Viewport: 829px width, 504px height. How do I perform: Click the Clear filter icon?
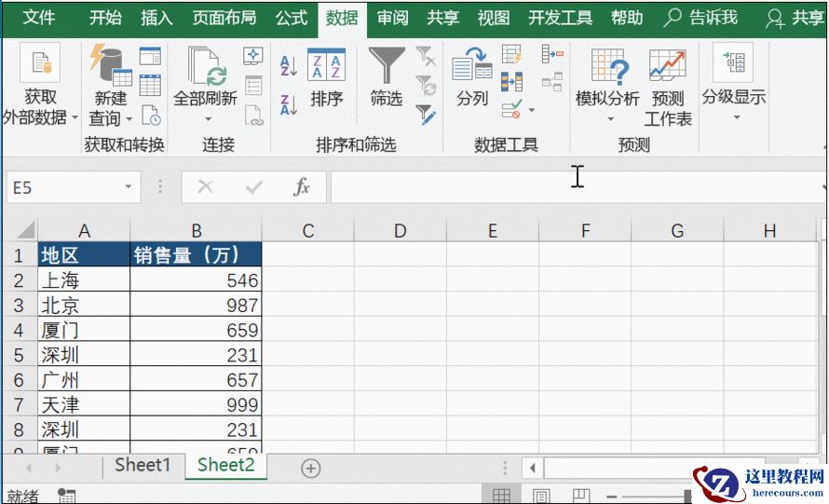tap(426, 56)
